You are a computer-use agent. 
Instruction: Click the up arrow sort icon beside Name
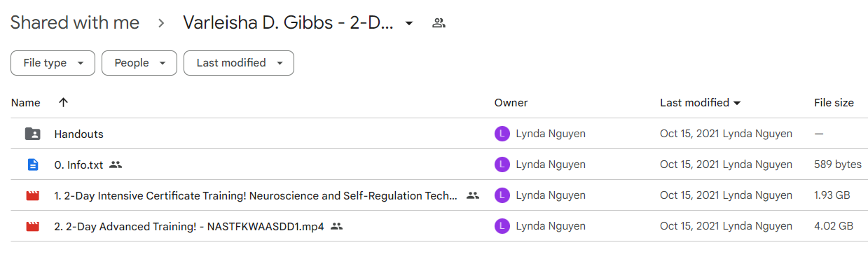pos(63,102)
